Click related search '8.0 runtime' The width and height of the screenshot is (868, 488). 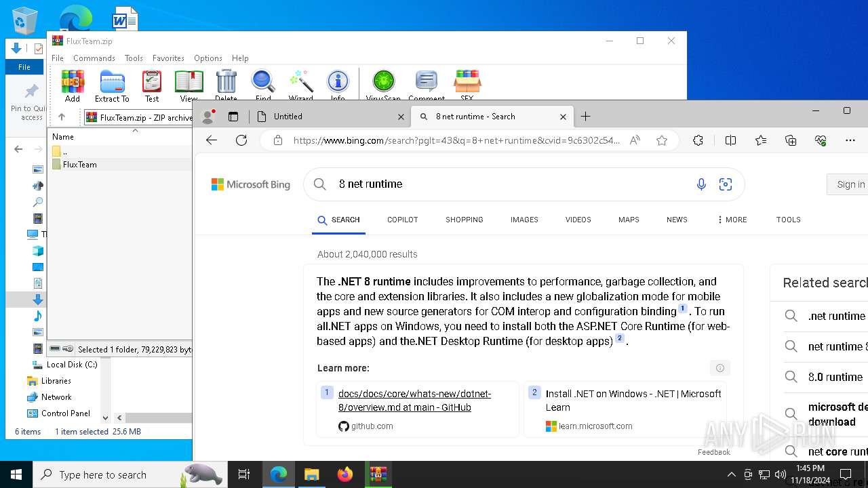coord(835,377)
